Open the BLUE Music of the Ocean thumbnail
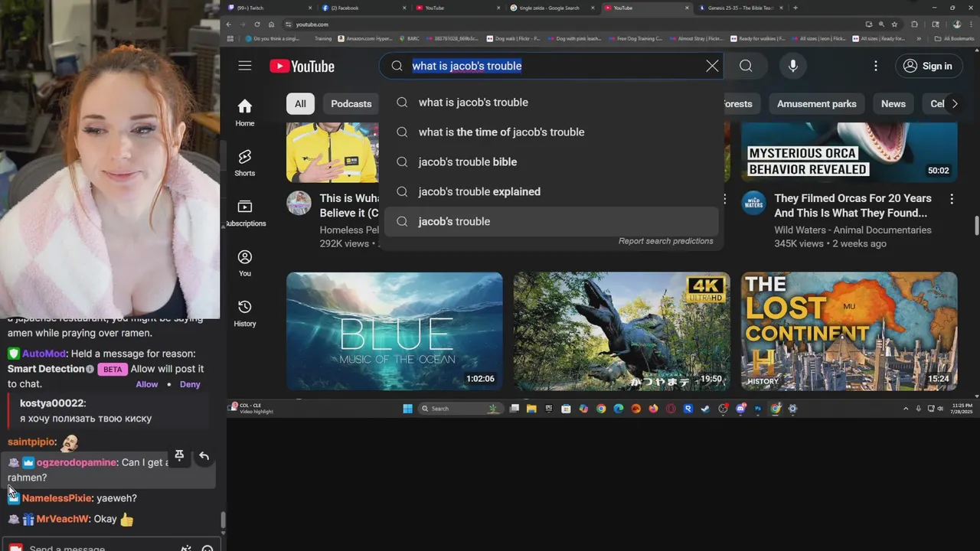Image resolution: width=980 pixels, height=551 pixels. pyautogui.click(x=394, y=331)
